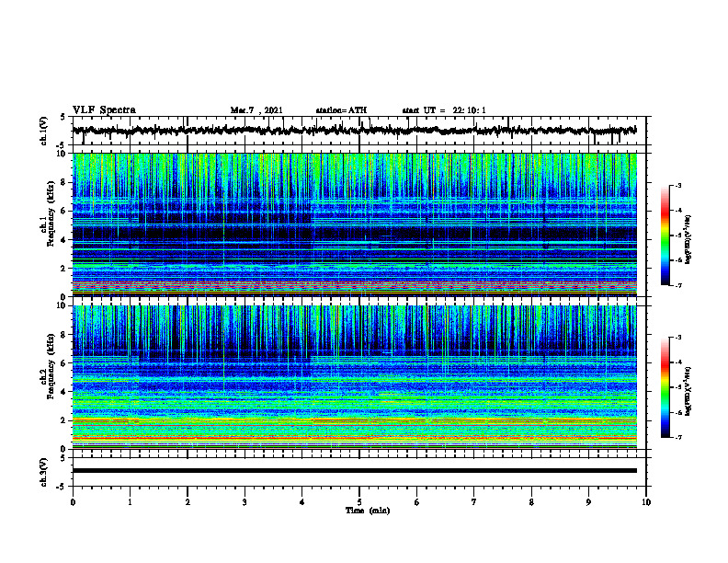Click the ch.1 spectrogram panel
The width and height of the screenshot is (728, 563).
355,224
